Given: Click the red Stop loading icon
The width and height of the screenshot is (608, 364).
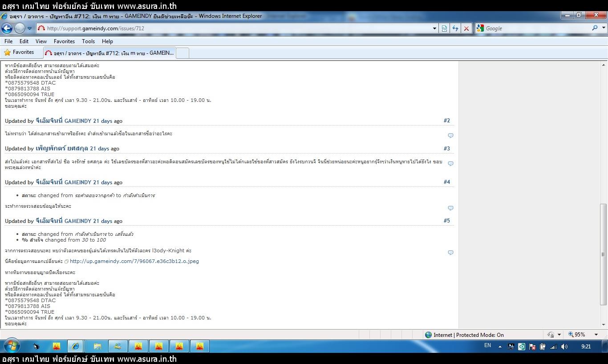Looking at the screenshot, I should coord(466,28).
